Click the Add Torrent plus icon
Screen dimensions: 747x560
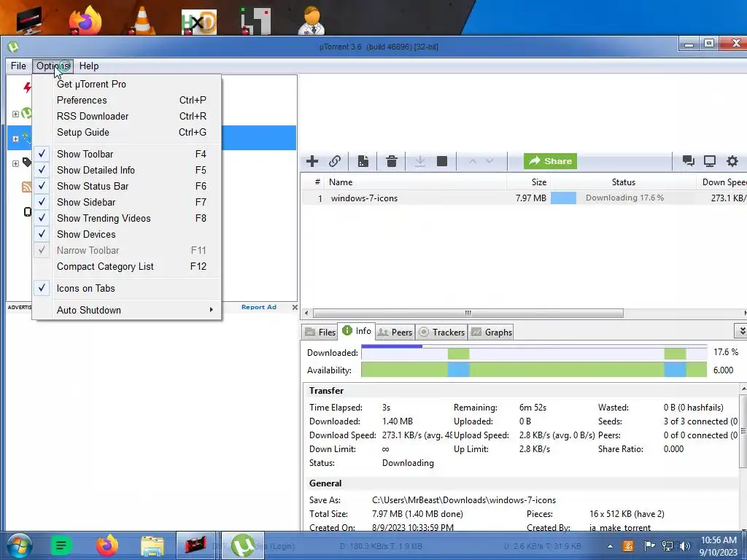click(x=312, y=161)
